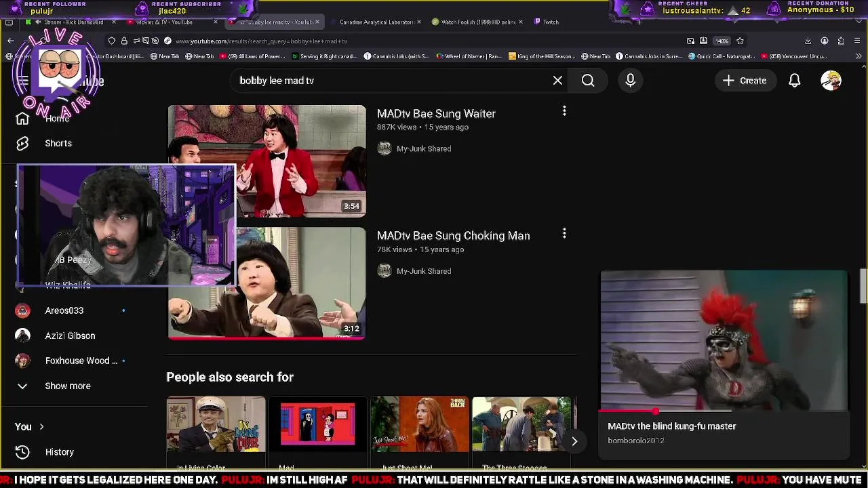
Task: Click the page vertical scrollbar
Action: [x=863, y=285]
